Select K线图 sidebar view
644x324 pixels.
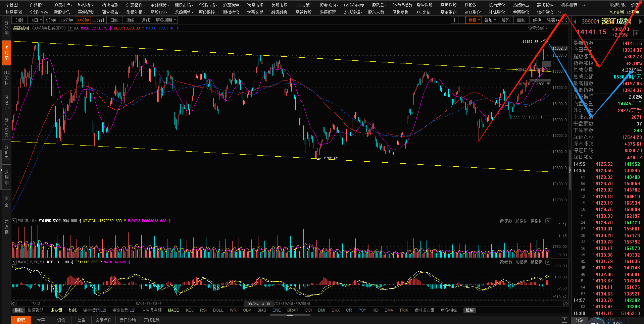pos(6,53)
